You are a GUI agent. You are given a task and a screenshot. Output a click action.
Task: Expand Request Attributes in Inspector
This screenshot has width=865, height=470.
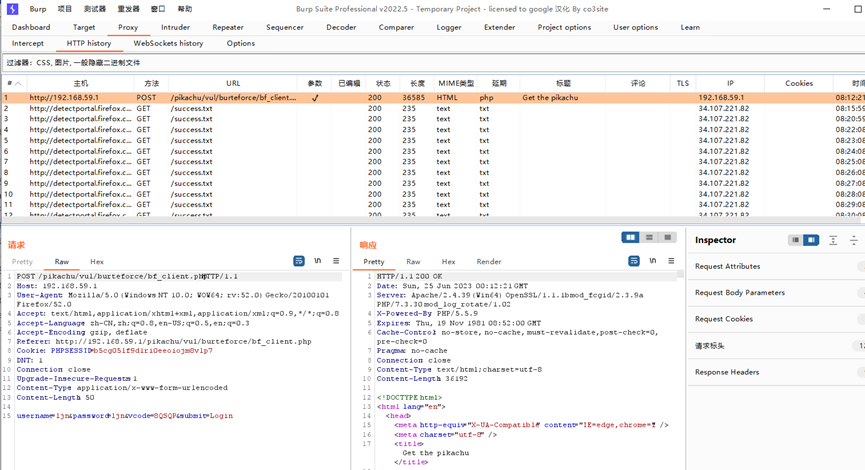click(777, 266)
